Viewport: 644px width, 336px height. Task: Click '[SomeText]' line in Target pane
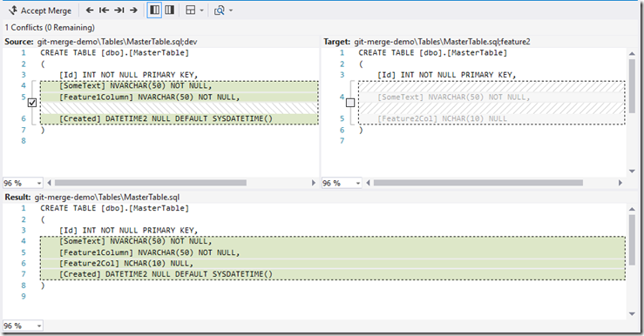[453, 97]
